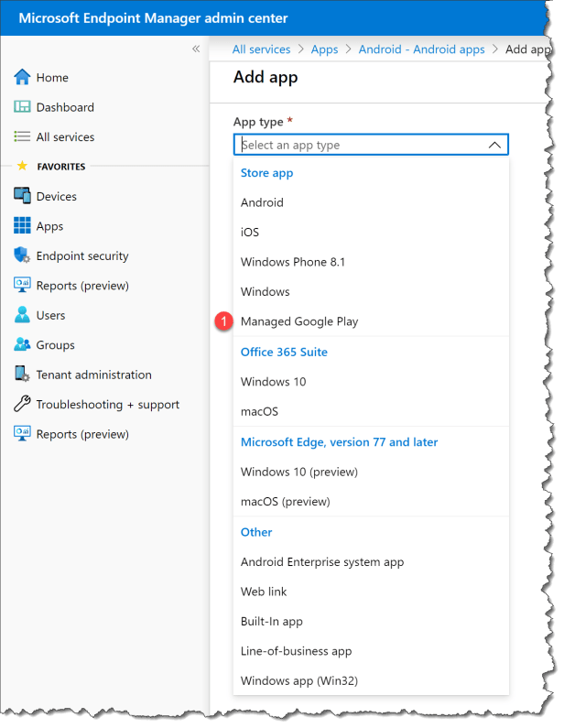Click the Favorites star icon
564x728 pixels.
coord(22,166)
